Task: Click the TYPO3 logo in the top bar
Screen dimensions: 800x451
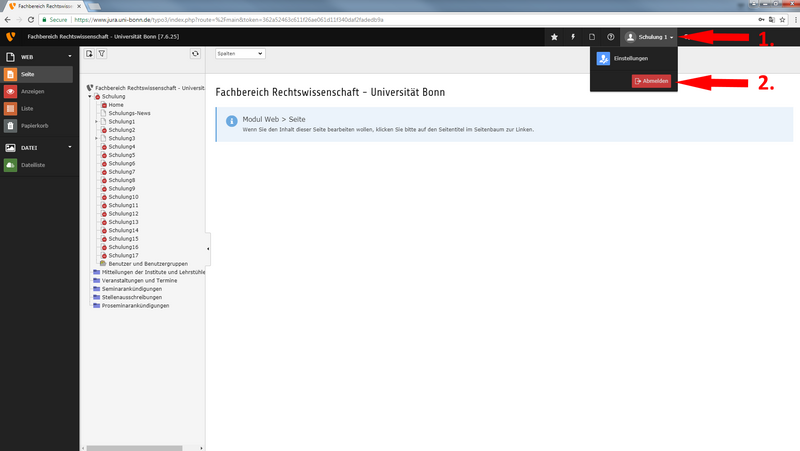Action: click(x=11, y=37)
